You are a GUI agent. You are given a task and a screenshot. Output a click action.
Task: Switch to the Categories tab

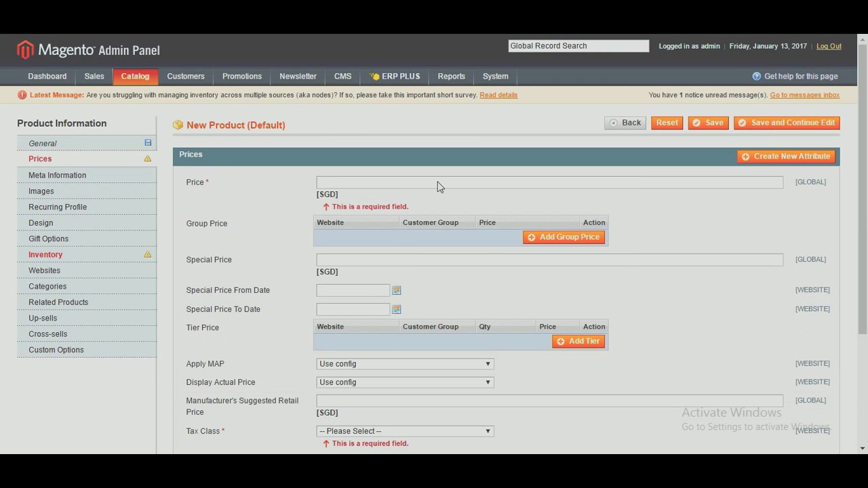tap(87, 286)
